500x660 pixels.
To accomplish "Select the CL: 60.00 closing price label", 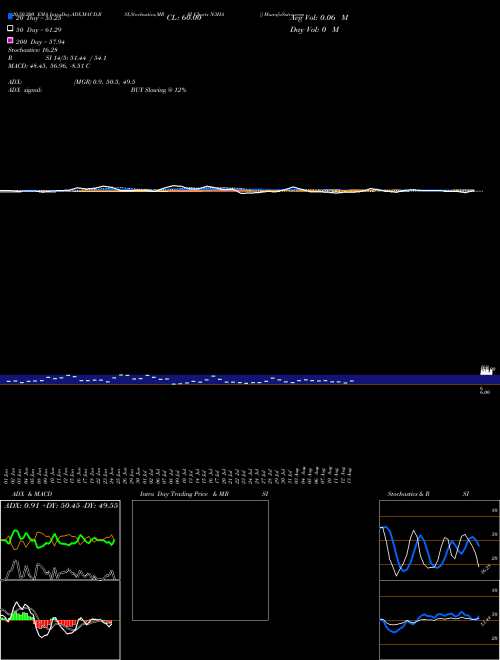I will coord(184,18).
